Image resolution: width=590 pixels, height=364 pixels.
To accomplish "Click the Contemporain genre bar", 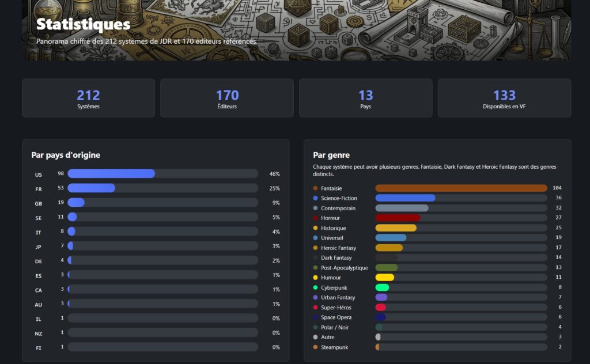I will point(461,208).
